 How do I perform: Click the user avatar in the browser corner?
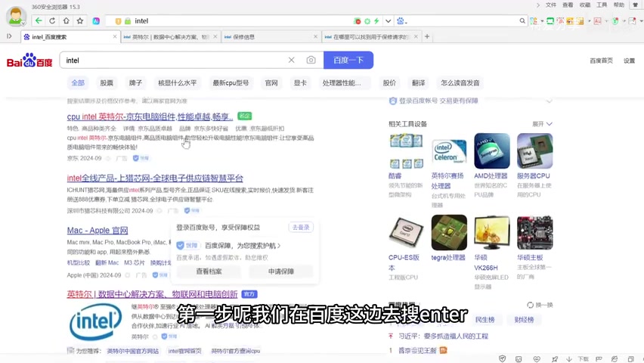(16, 17)
